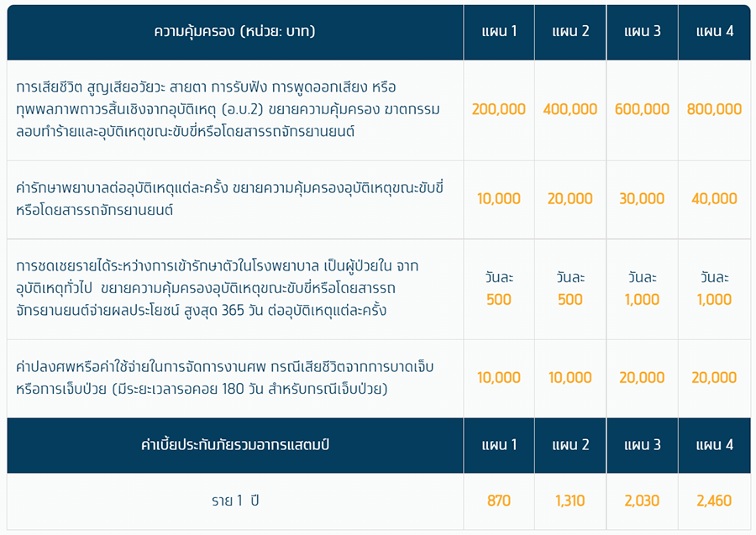Click the 800,000 coverage amount

click(714, 109)
